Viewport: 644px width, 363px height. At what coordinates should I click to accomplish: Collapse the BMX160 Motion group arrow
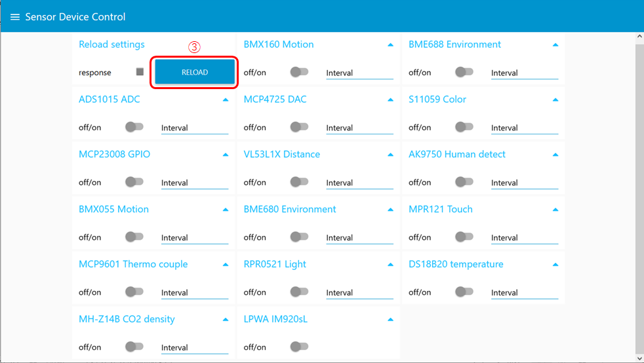coord(390,45)
